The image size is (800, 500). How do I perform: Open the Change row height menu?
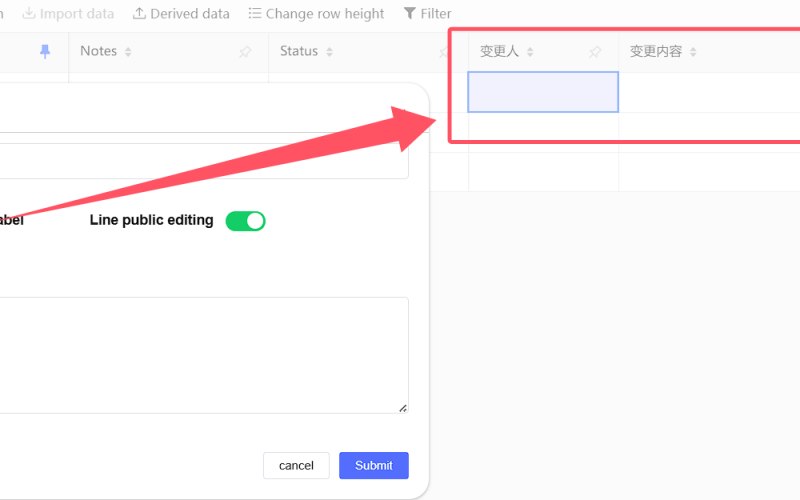pyautogui.click(x=316, y=13)
